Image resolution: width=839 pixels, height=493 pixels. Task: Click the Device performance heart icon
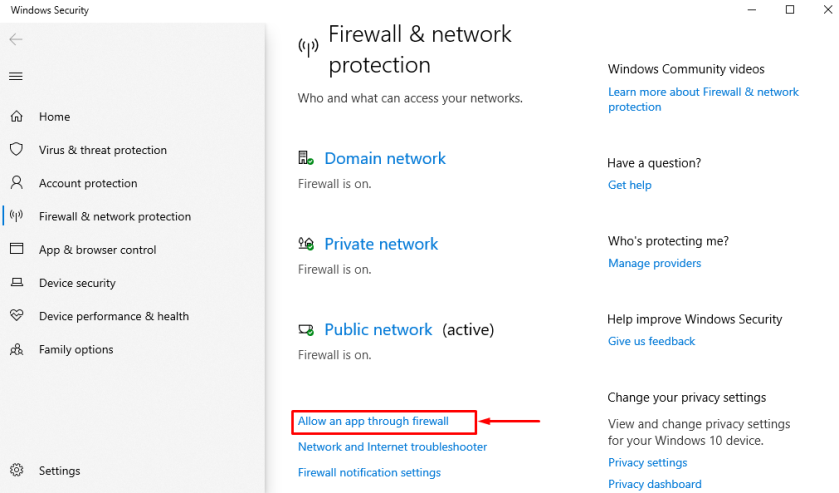coord(16,316)
